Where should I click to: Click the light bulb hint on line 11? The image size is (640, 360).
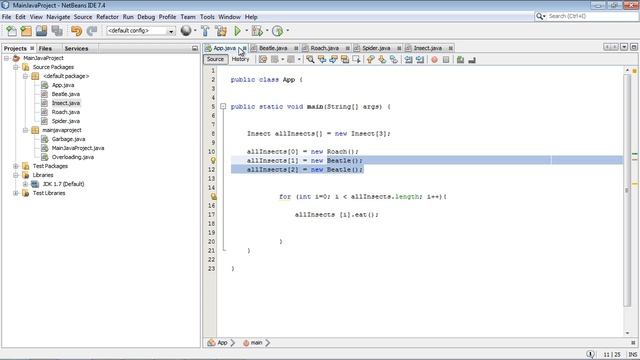click(213, 160)
